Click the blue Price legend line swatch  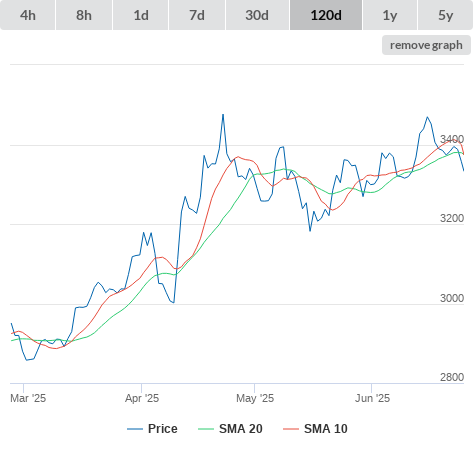point(135,429)
